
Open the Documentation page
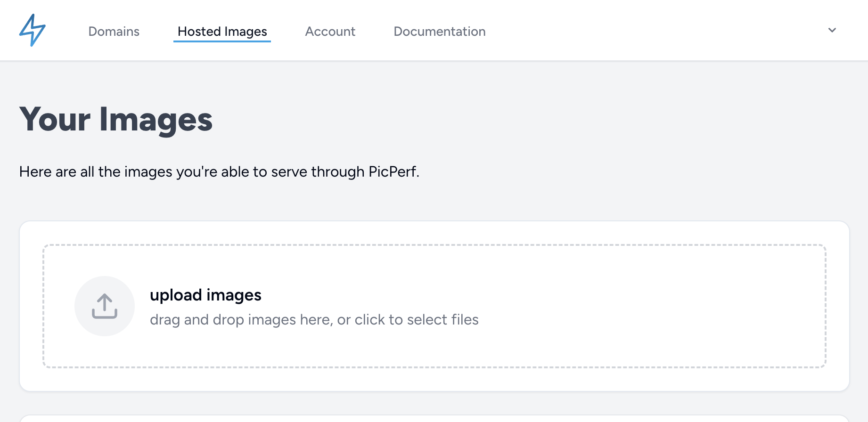tap(439, 32)
